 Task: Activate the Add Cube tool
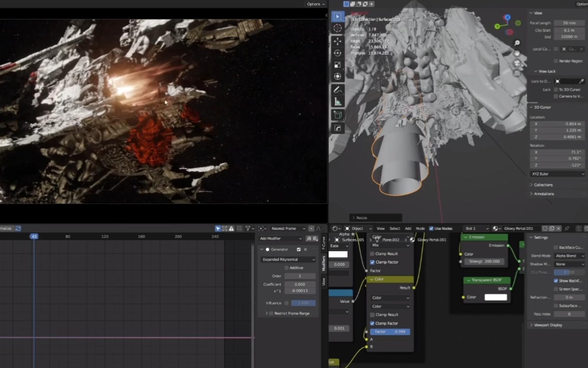[338, 115]
